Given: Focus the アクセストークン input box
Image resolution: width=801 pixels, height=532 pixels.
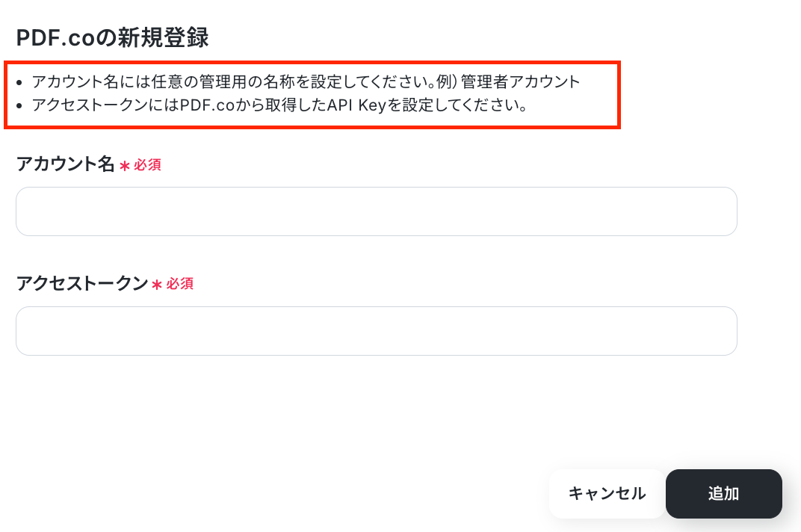Looking at the screenshot, I should click(376, 331).
